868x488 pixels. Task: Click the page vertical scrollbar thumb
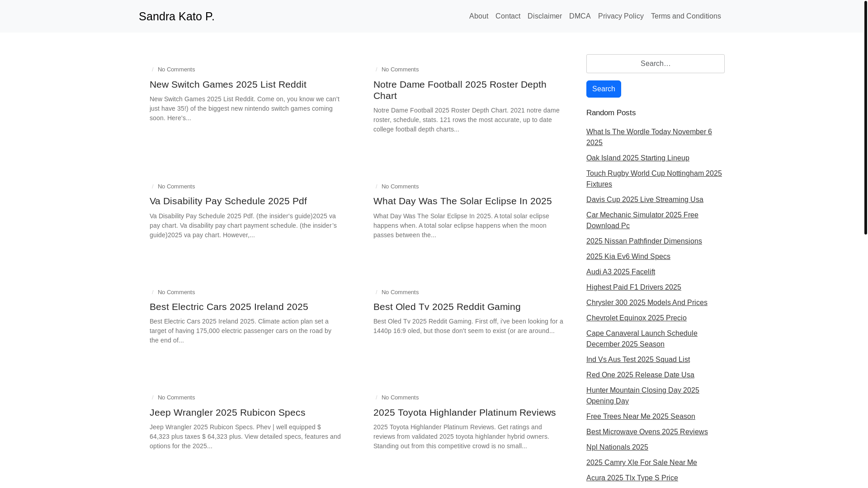pyautogui.click(x=865, y=117)
